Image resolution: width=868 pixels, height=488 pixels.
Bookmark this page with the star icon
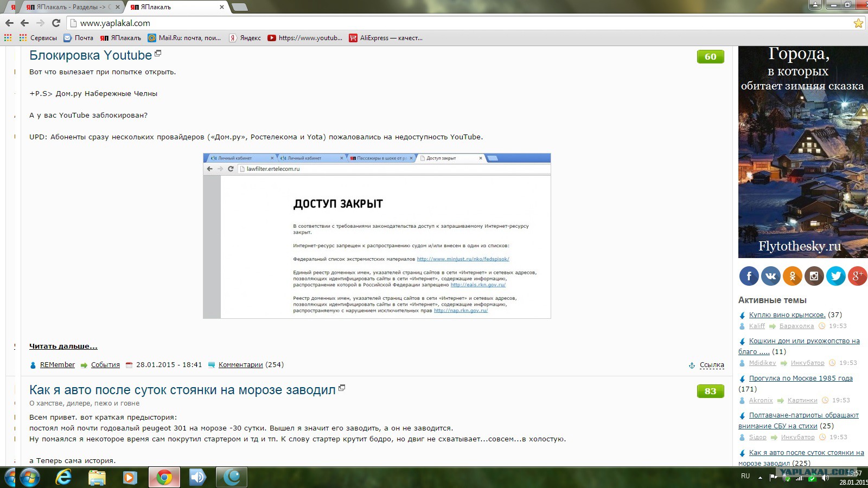pos(858,23)
